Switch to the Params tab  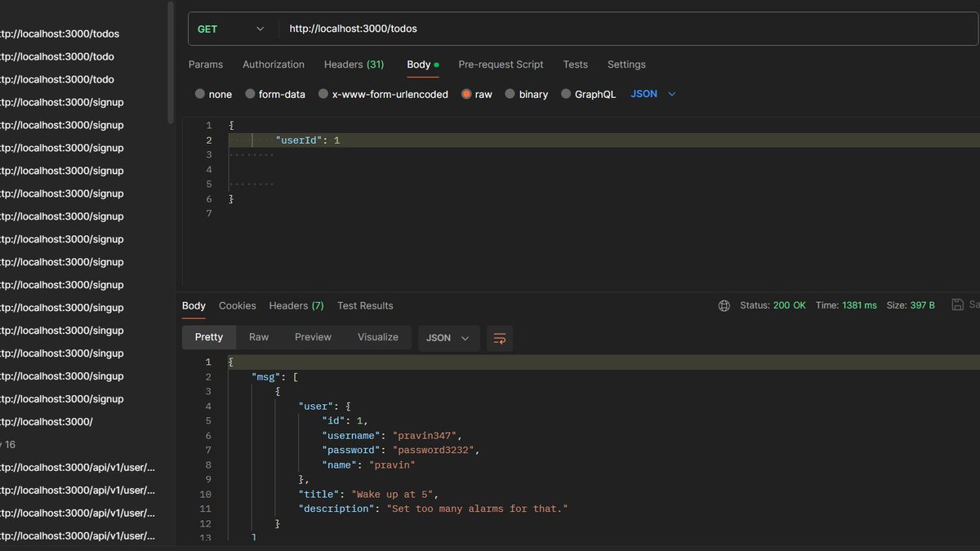(x=206, y=64)
